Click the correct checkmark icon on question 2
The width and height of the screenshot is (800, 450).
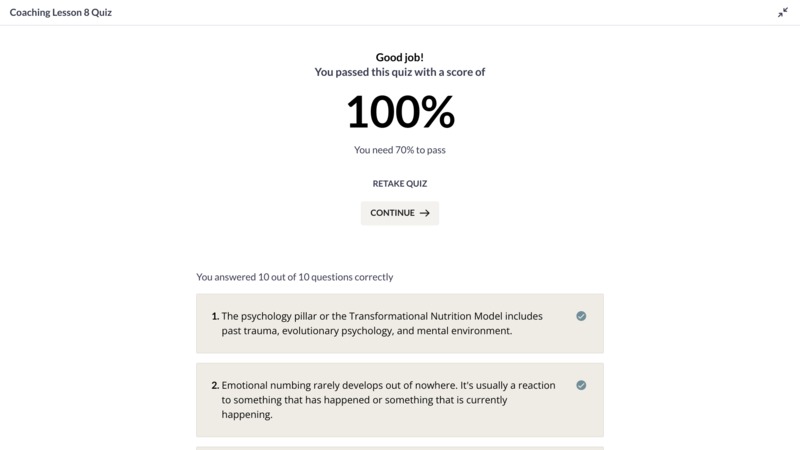[x=581, y=385]
